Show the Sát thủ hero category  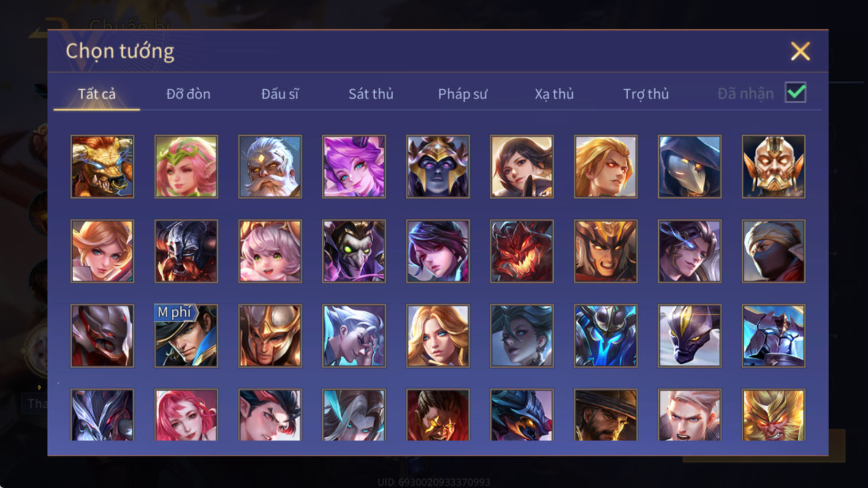[371, 94]
